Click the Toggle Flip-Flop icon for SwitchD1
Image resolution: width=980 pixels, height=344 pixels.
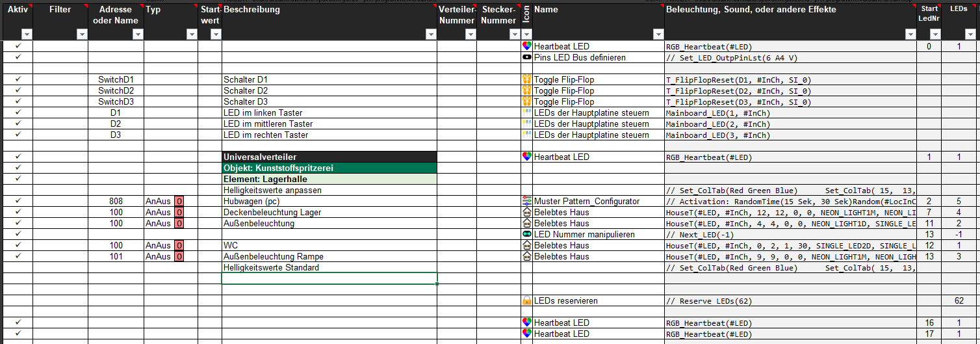point(526,80)
